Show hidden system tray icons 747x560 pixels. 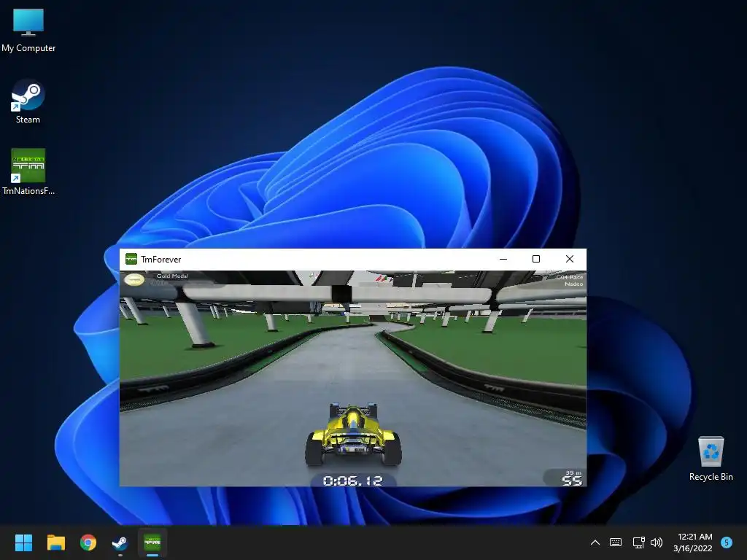(595, 542)
